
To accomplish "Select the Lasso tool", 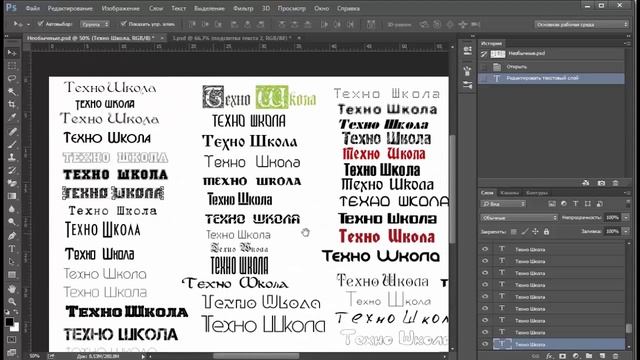I will (12, 78).
